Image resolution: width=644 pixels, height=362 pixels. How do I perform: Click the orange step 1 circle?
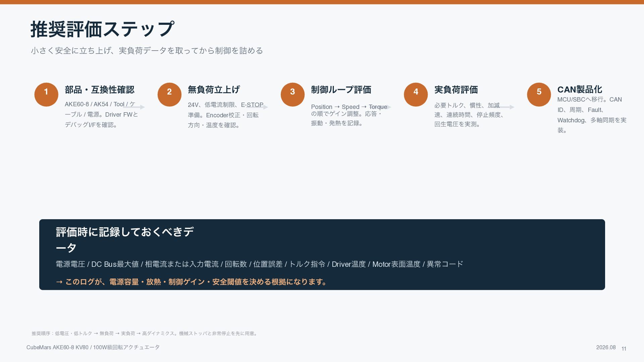point(46,95)
